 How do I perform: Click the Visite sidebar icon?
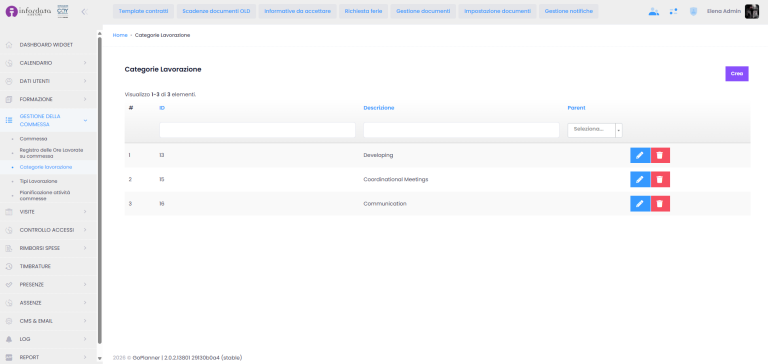tap(9, 212)
